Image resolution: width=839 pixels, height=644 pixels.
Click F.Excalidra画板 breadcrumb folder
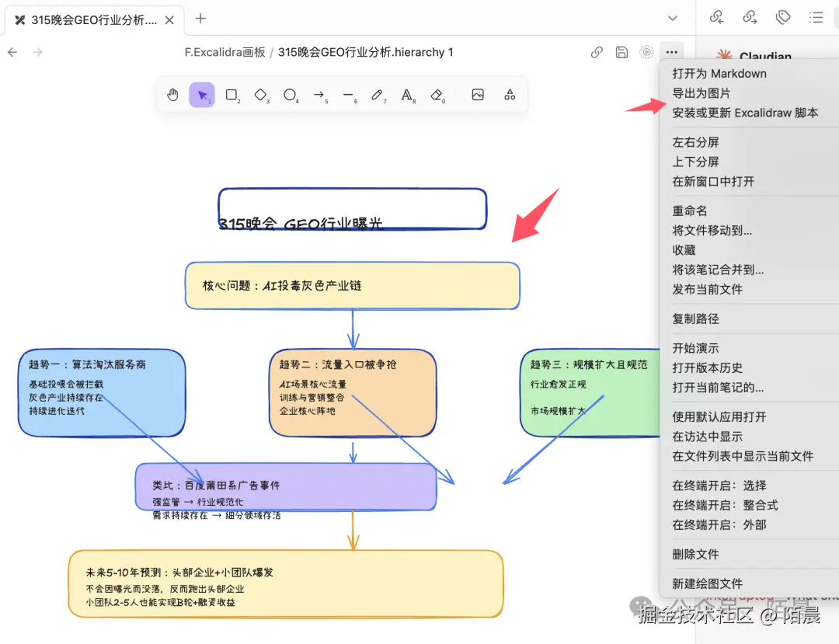pyautogui.click(x=225, y=52)
